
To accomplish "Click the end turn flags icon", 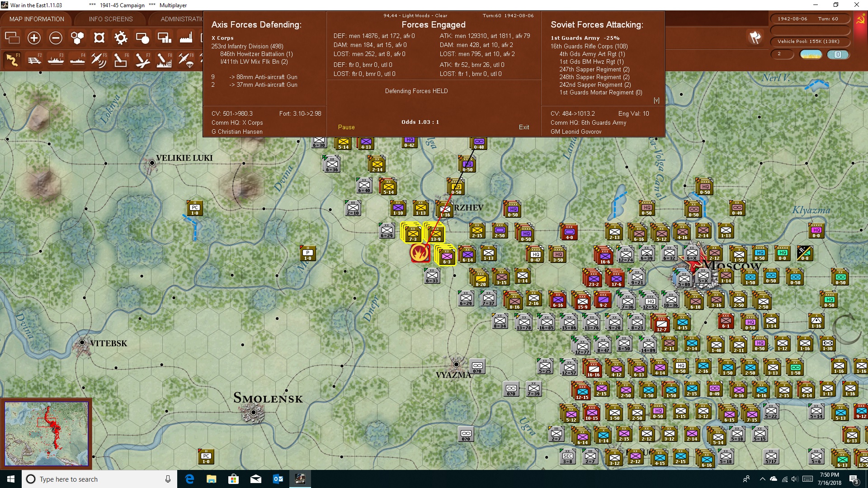I will [755, 38].
